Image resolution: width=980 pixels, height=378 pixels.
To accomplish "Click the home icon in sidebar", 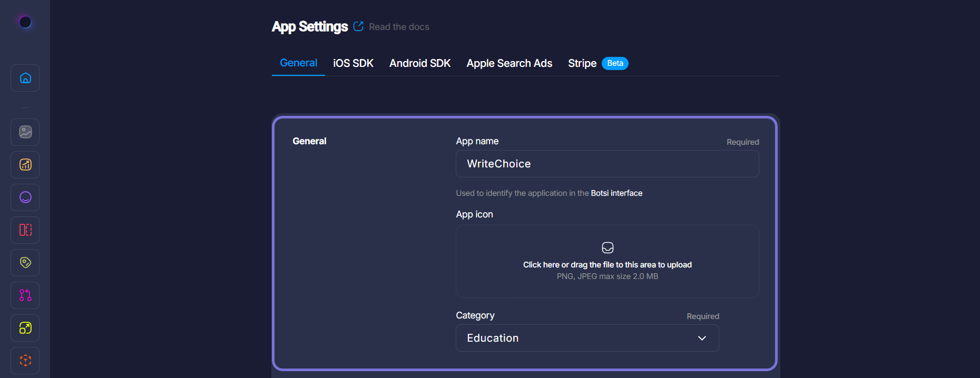I will coord(25,78).
